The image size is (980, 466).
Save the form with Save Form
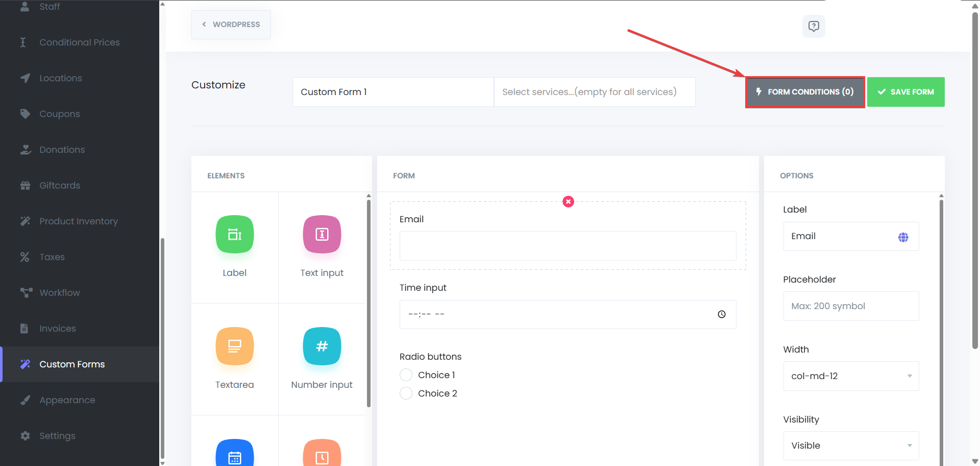pos(905,92)
